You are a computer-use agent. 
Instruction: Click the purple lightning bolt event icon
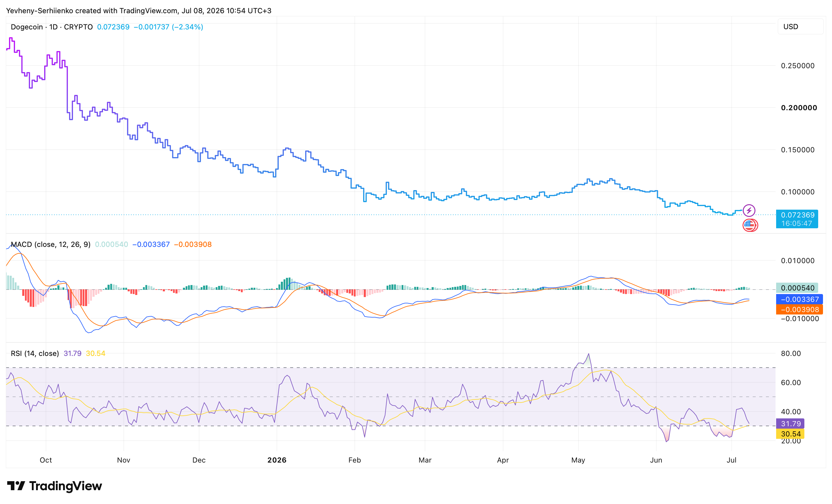[x=749, y=211]
